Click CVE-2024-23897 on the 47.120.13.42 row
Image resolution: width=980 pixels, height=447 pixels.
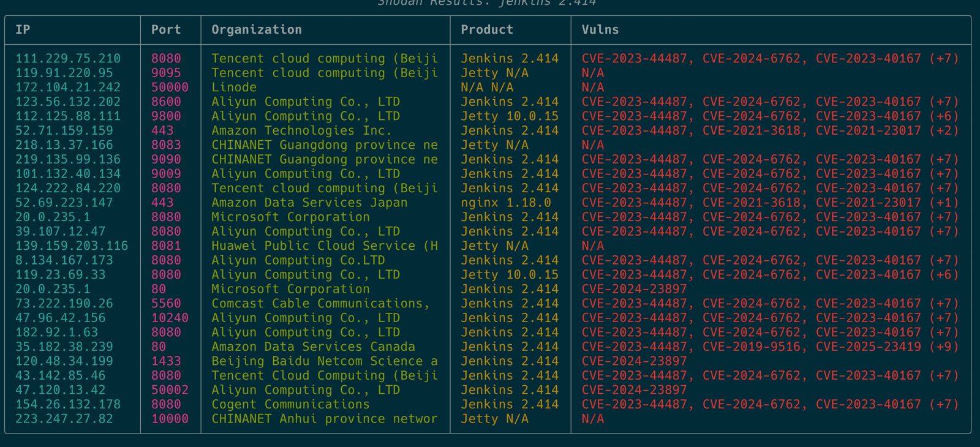634,389
